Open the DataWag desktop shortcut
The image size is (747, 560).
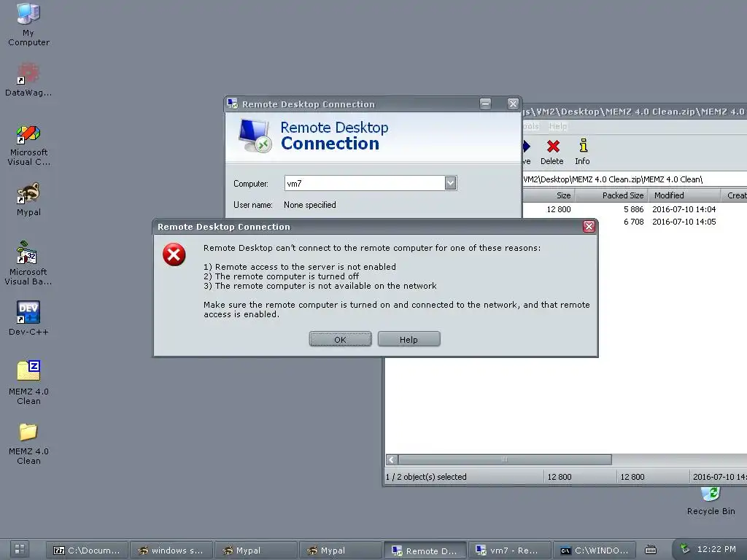pyautogui.click(x=28, y=79)
